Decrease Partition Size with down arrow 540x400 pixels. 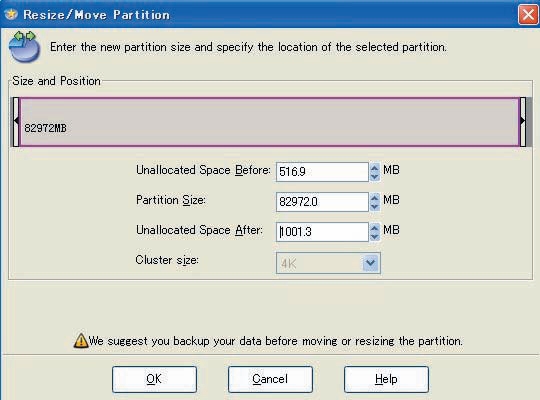point(375,207)
